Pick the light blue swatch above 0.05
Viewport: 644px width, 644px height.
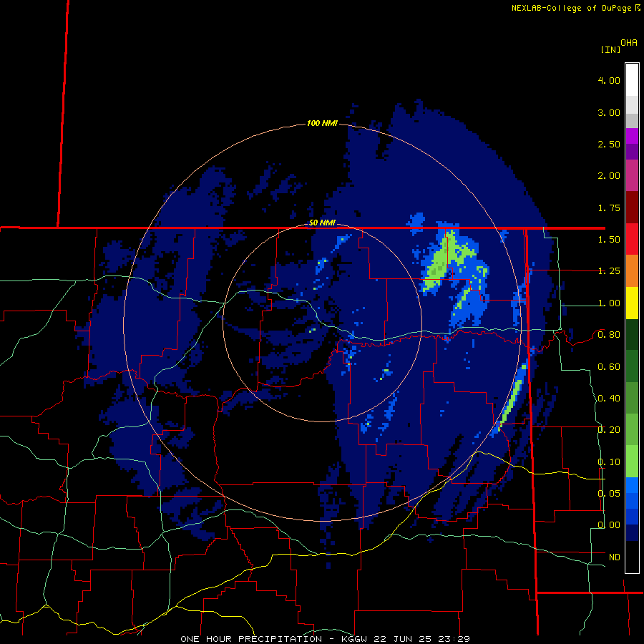pyautogui.click(x=632, y=485)
